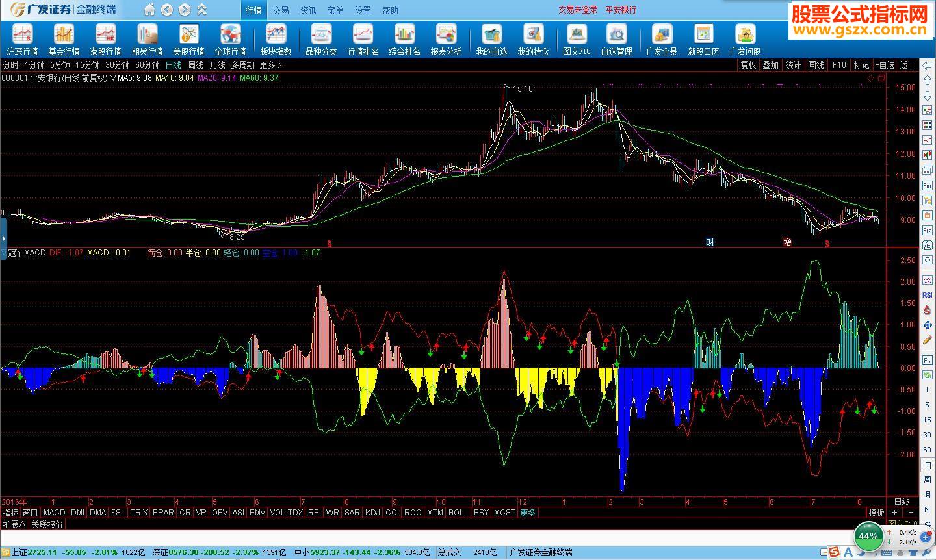Select 15分钟 period
The height and width of the screenshot is (560, 936).
click(x=88, y=65)
